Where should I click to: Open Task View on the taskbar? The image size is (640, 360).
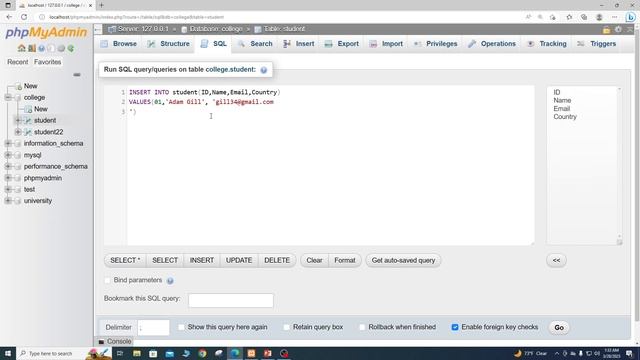click(x=120, y=353)
